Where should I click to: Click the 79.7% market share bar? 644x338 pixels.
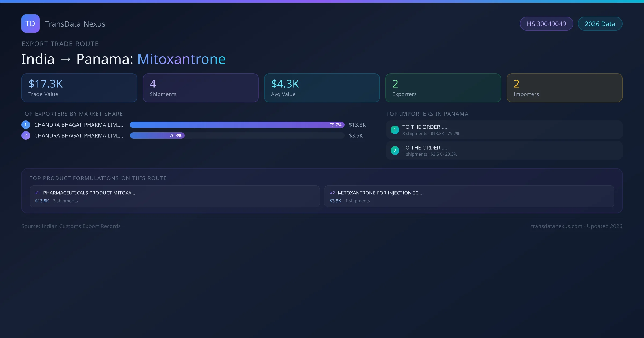[237, 125]
